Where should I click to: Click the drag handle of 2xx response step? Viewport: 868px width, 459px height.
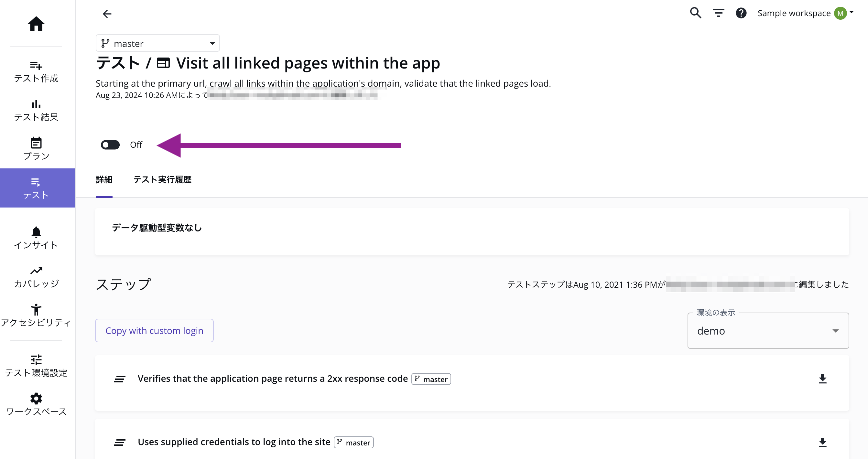click(x=120, y=379)
